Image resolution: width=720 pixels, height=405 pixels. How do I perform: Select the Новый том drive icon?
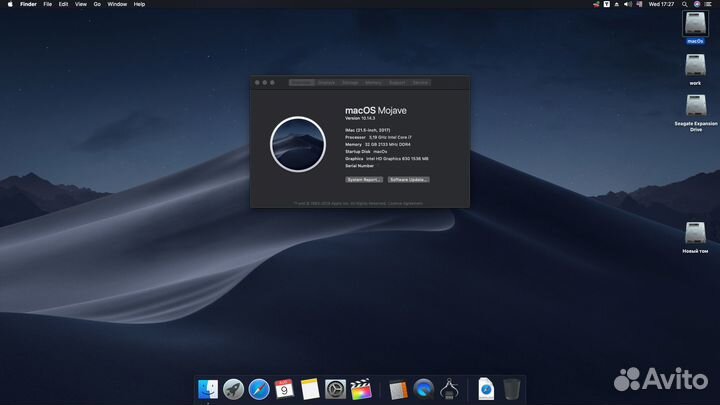695,233
